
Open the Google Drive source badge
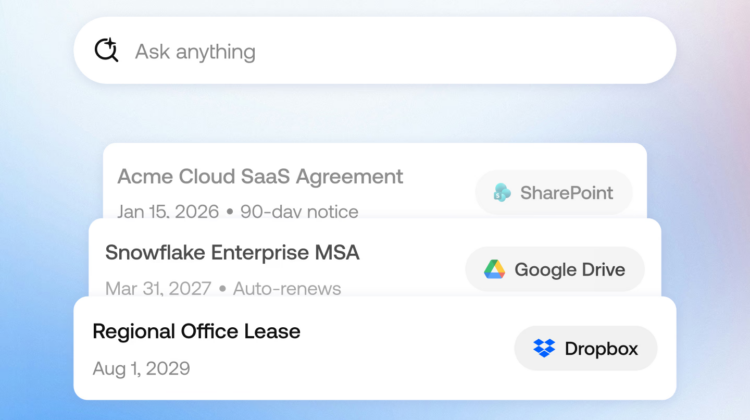point(555,269)
